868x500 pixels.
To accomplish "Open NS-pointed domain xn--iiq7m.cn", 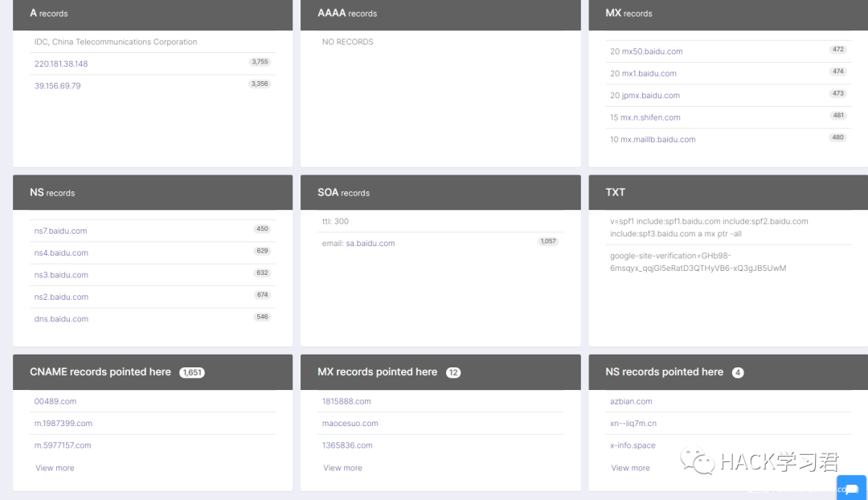I will point(633,424).
